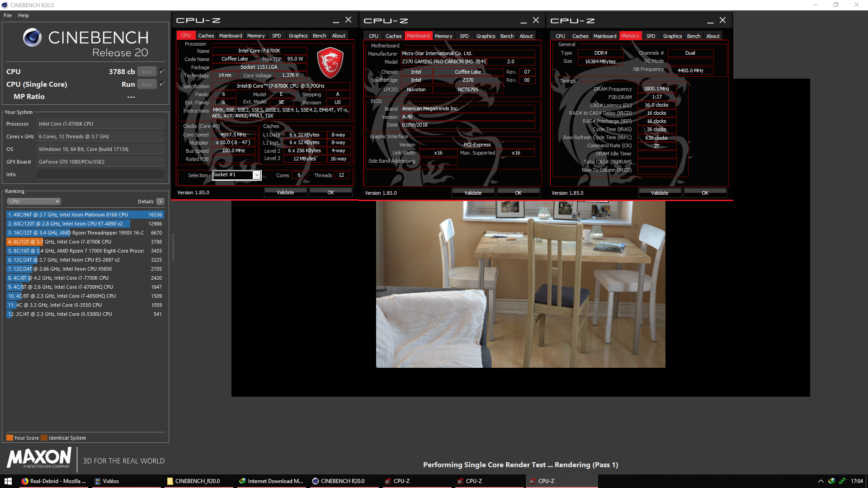Switch to the Caches tab in first CPU-Z window
This screenshot has width=868, height=488.
(x=206, y=36)
